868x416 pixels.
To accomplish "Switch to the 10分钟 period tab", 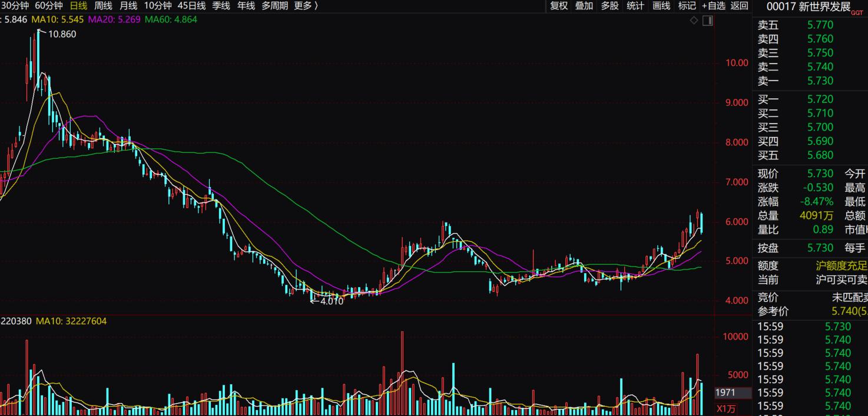I will pyautogui.click(x=158, y=6).
